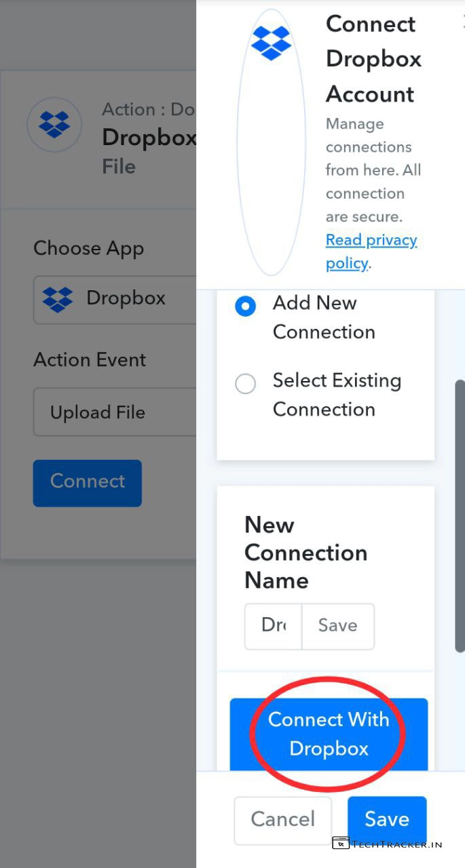Click the blue Connect button under Action Event
The image size is (465, 868).
point(88,483)
